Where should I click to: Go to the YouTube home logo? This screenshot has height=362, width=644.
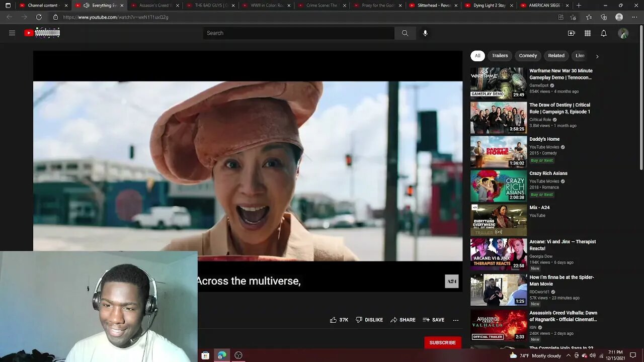[x=42, y=33]
